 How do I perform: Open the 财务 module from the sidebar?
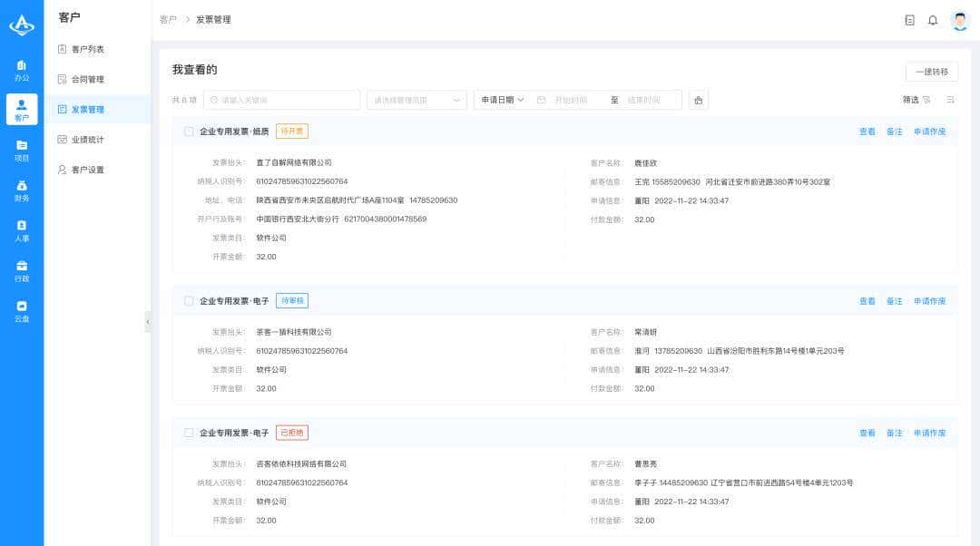23,192
